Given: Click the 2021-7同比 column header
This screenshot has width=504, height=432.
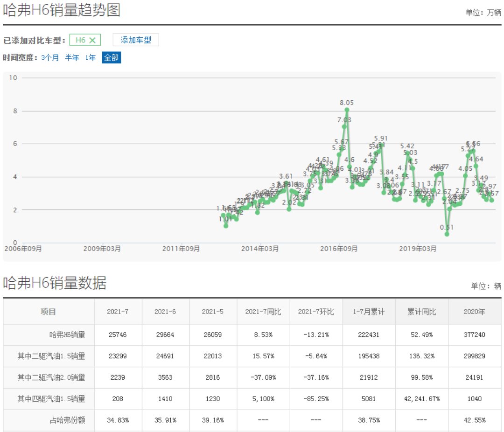Looking at the screenshot, I should (263, 312).
